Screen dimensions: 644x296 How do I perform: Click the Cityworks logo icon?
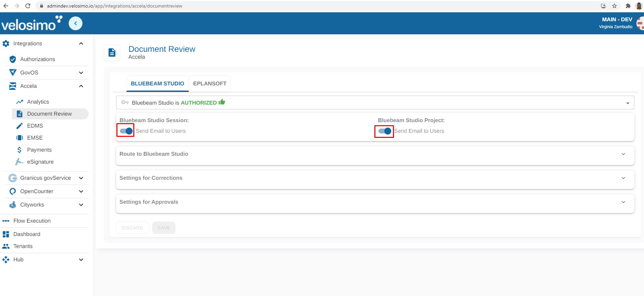pyautogui.click(x=13, y=205)
